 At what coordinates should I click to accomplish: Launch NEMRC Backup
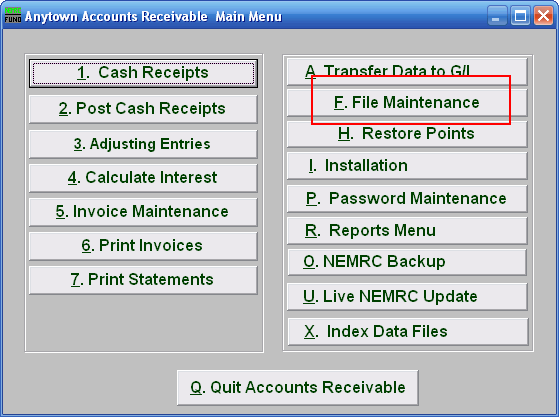(407, 262)
